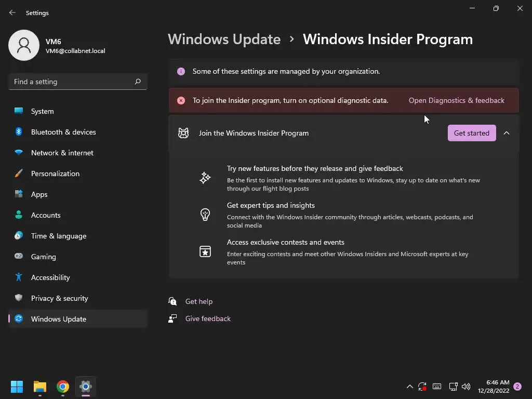This screenshot has height=399, width=532.
Task: Go to Accounts settings
Action: [78, 215]
